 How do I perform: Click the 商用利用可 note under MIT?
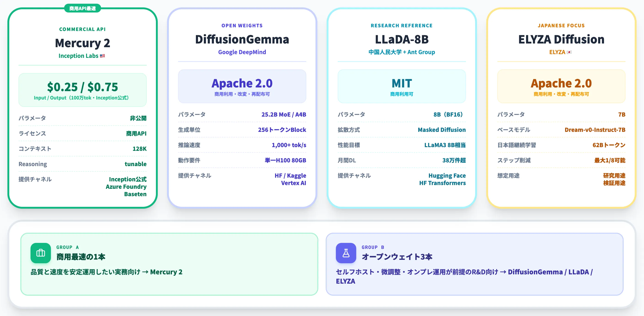pos(402,94)
